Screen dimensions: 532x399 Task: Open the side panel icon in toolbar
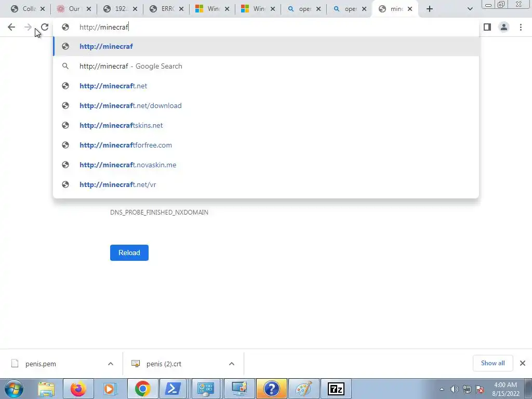(x=487, y=27)
